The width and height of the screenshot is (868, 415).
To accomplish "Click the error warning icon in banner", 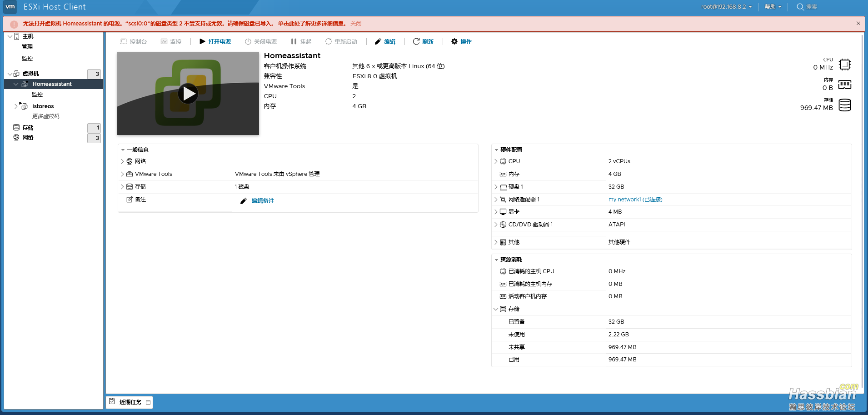I will coord(14,24).
